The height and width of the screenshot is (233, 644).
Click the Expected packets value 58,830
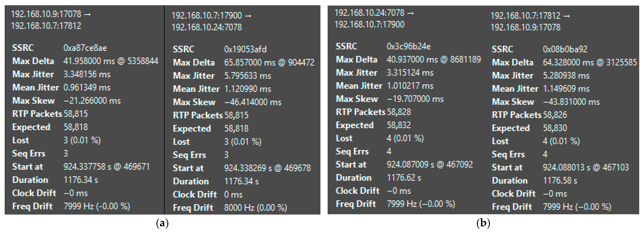[x=555, y=128]
